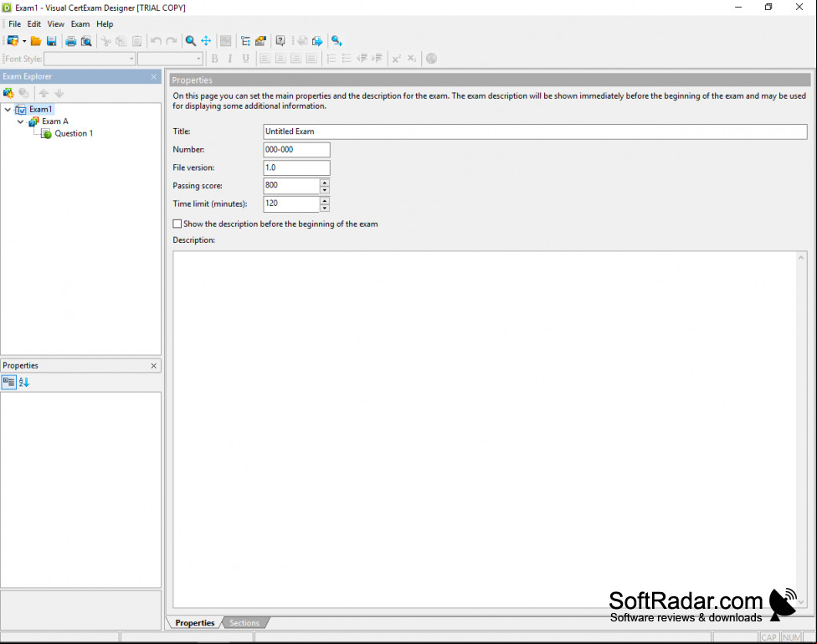Close the Exam Explorer panel

pos(154,77)
